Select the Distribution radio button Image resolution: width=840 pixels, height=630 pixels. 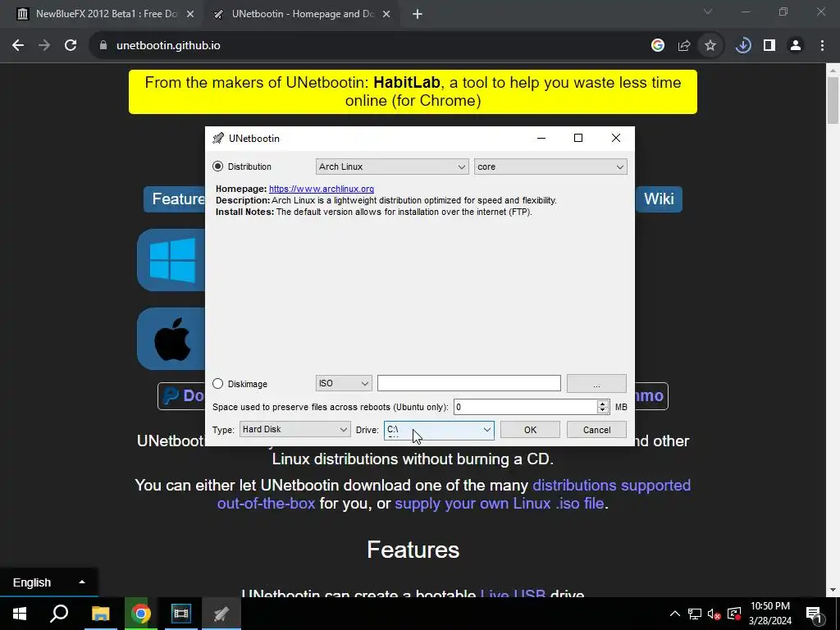[217, 167]
